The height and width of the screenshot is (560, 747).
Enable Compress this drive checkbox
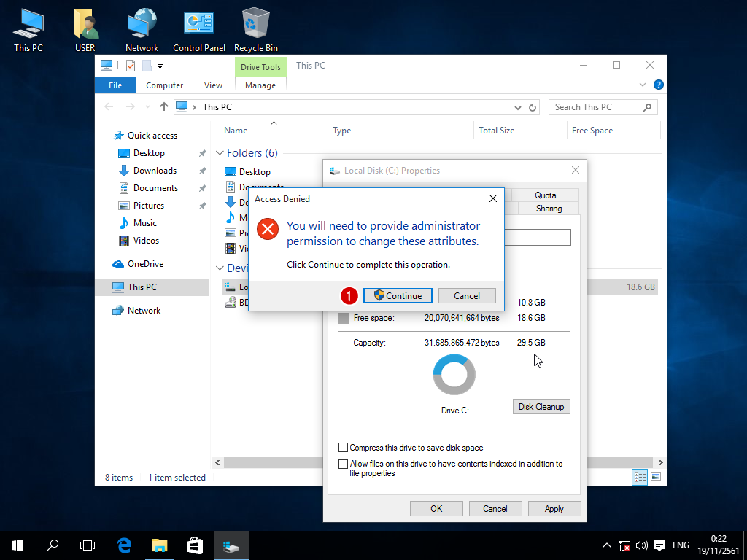pyautogui.click(x=344, y=448)
